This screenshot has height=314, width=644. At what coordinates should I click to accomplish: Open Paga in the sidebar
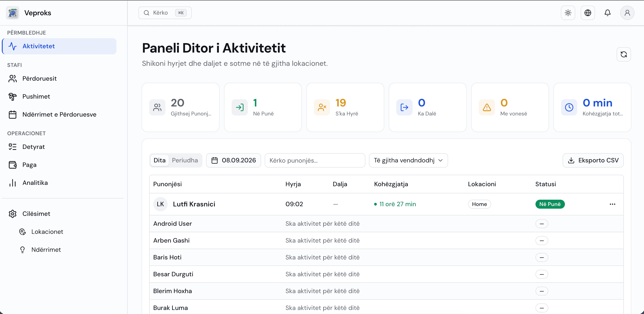[59, 165]
